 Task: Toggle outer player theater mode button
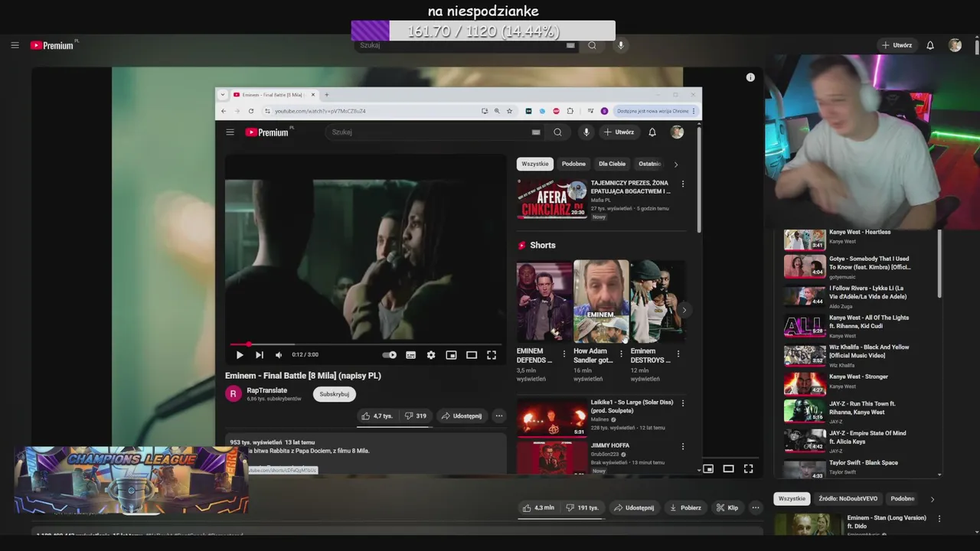click(x=728, y=469)
